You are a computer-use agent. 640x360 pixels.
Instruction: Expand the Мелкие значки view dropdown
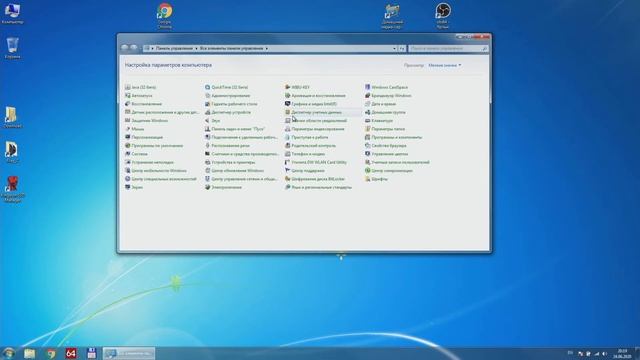tap(444, 65)
